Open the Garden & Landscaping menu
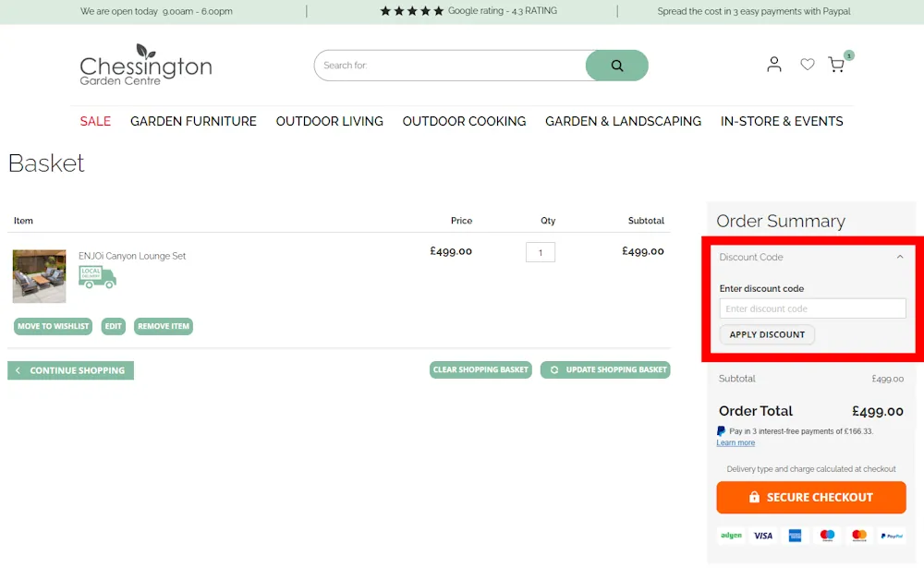Screen dimensions: 924x568 (623, 121)
